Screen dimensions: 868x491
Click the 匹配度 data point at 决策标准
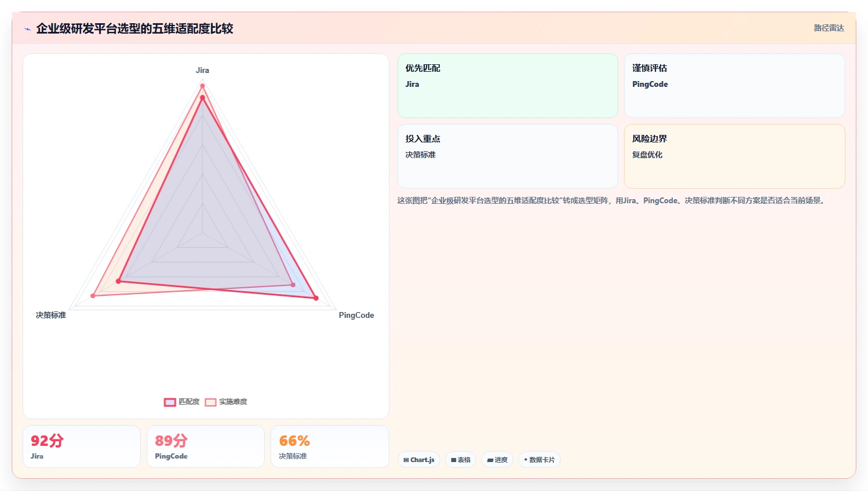point(118,281)
